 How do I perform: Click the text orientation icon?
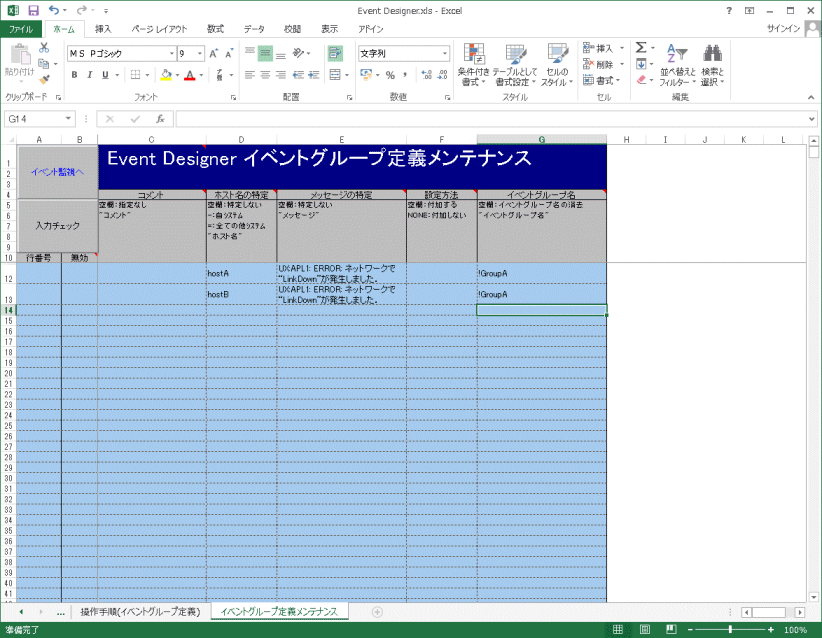(298, 53)
